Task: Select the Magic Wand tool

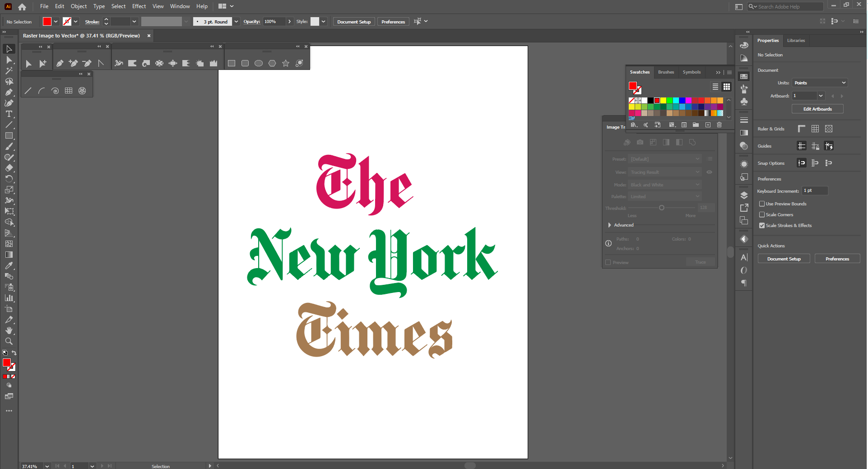Action: click(x=9, y=70)
